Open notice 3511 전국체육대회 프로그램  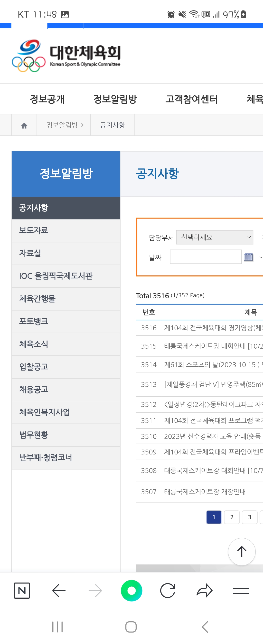(x=213, y=421)
